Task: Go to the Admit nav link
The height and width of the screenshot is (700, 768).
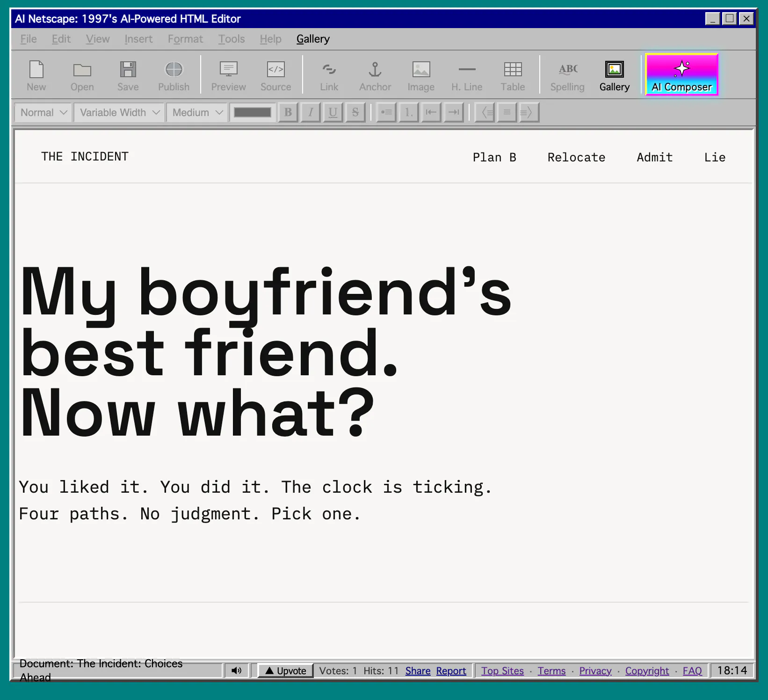Action: click(654, 157)
